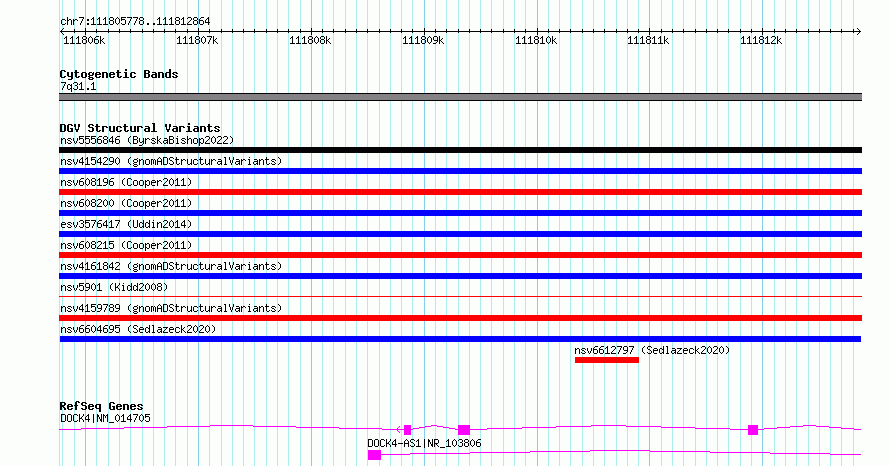Select the black nsv5556846 variant bar
Image resolution: width=890 pixels, height=466 pixels.
click(x=460, y=150)
